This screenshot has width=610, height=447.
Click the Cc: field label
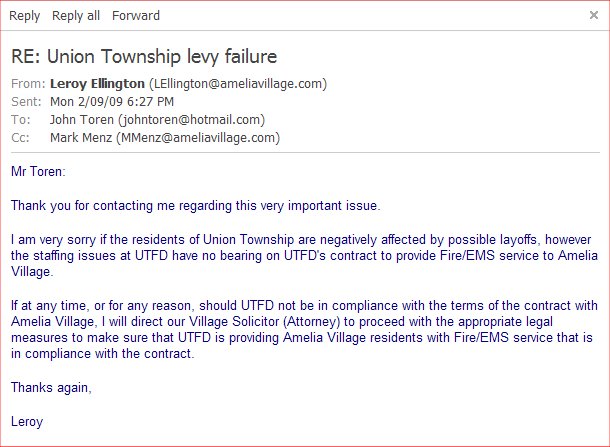pyautogui.click(x=20, y=137)
